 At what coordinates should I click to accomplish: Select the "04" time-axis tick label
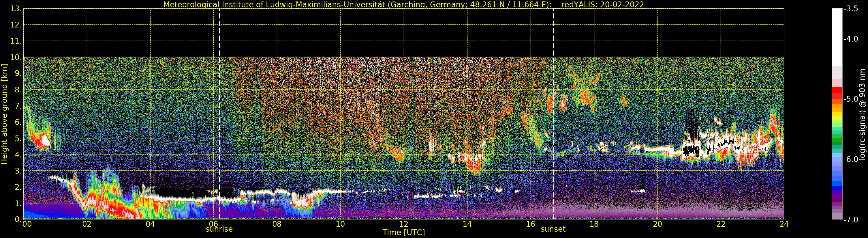pos(150,224)
